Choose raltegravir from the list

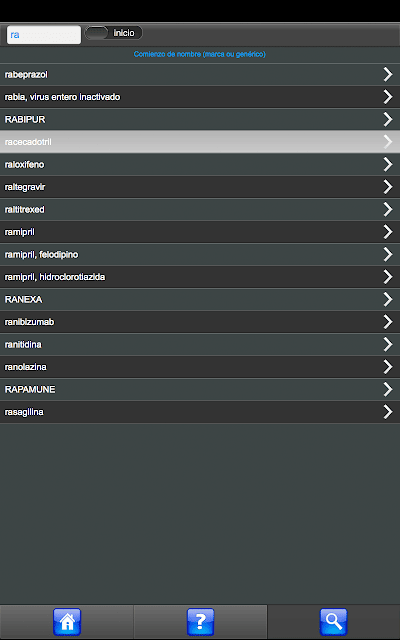[x=200, y=187]
